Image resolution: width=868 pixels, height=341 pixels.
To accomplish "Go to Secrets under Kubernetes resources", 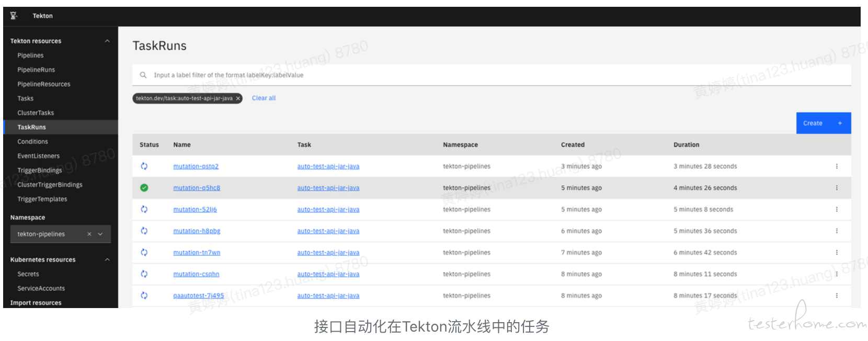I will [28, 274].
